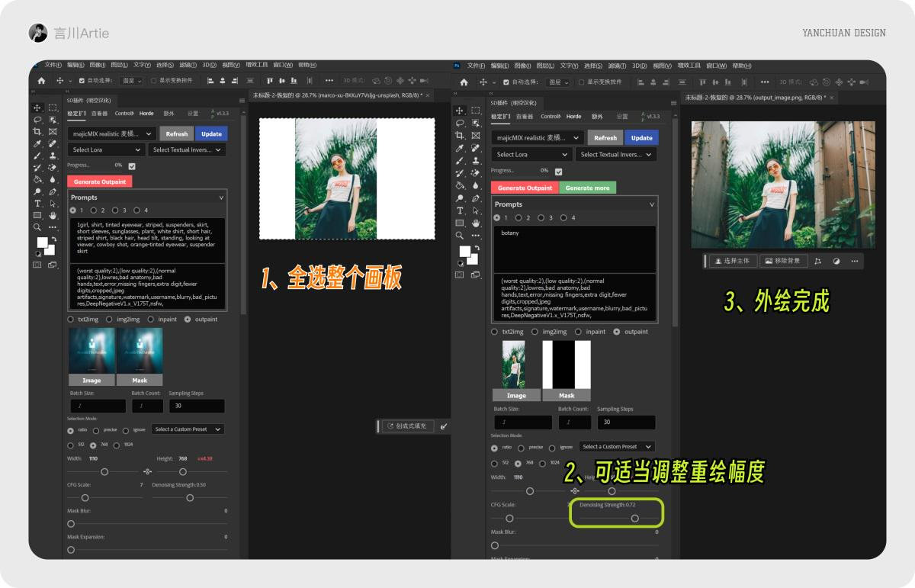Adjust the Denoising Strength 0.72 slider
Screen dimensions: 915x588
click(x=635, y=518)
